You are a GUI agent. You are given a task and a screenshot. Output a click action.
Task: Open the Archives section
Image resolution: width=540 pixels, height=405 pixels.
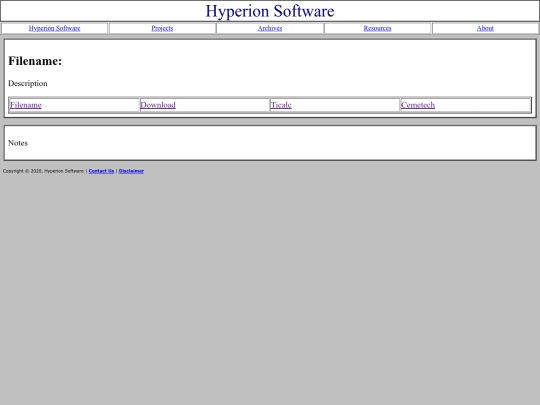click(x=270, y=28)
